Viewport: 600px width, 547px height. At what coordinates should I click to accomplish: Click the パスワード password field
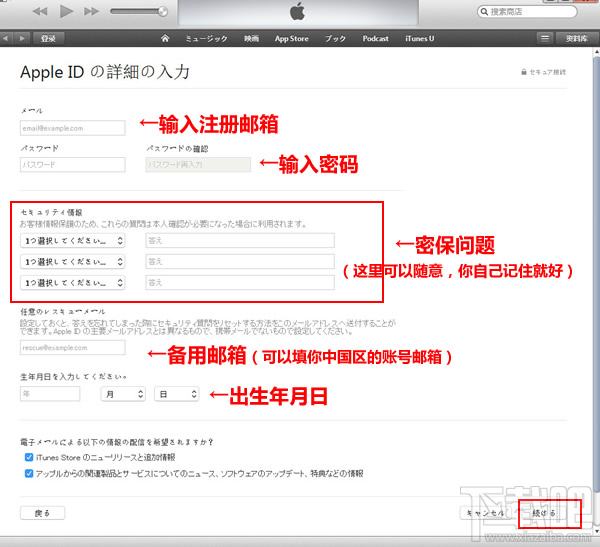point(73,165)
